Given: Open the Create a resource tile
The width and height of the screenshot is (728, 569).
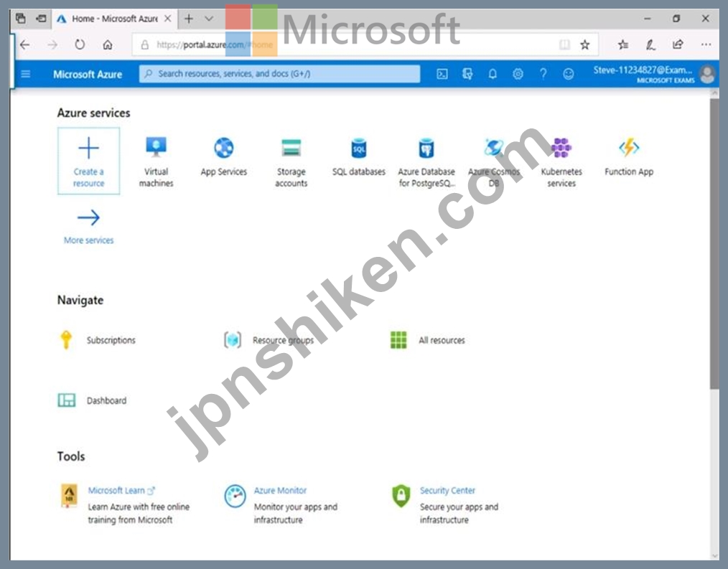Looking at the screenshot, I should [89, 161].
